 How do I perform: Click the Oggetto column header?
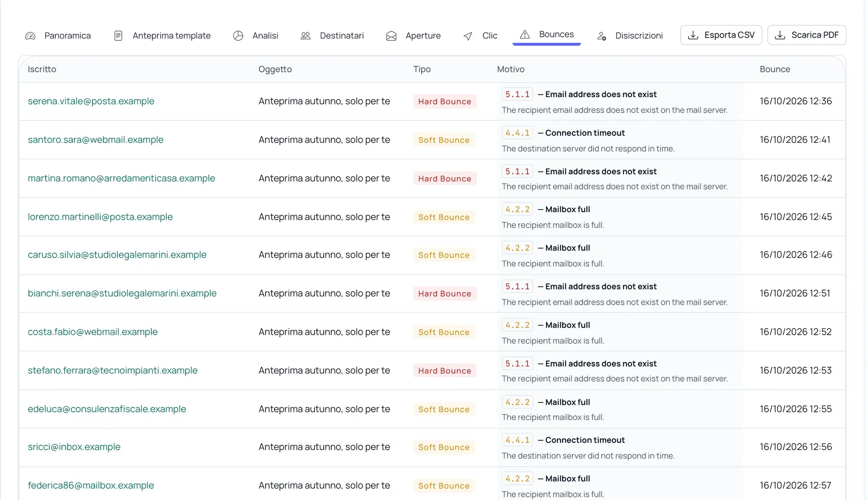(x=275, y=69)
